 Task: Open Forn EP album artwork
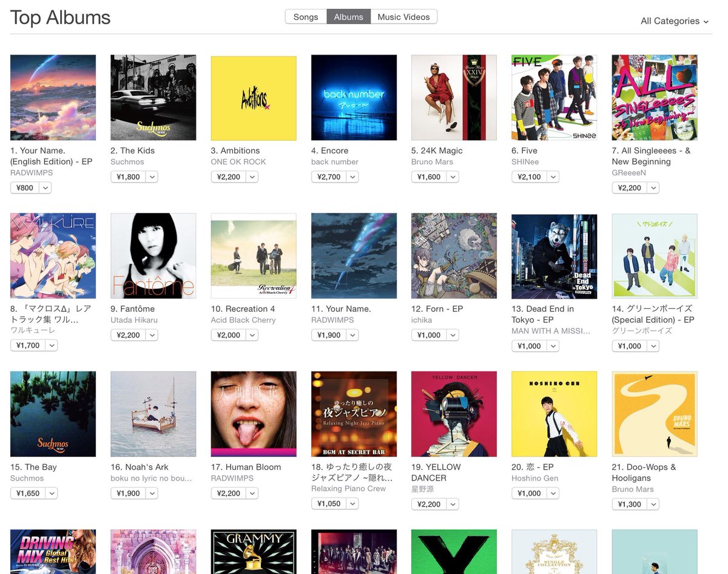pos(454,256)
